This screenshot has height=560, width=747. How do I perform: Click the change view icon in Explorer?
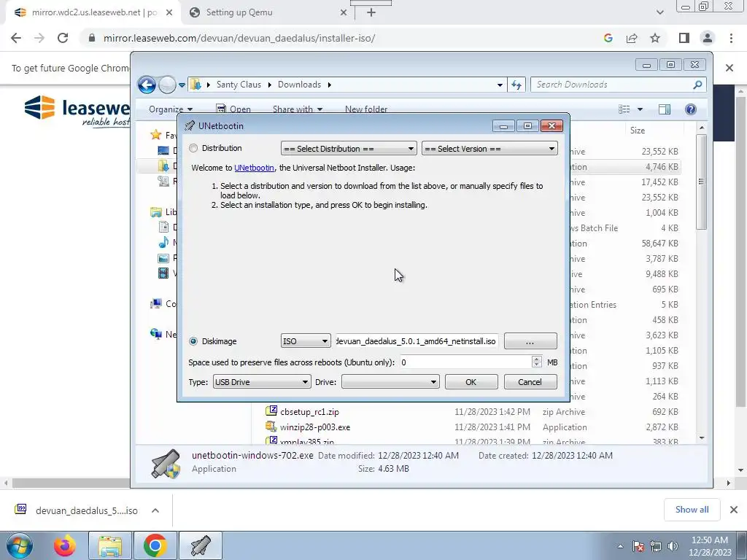tap(624, 109)
